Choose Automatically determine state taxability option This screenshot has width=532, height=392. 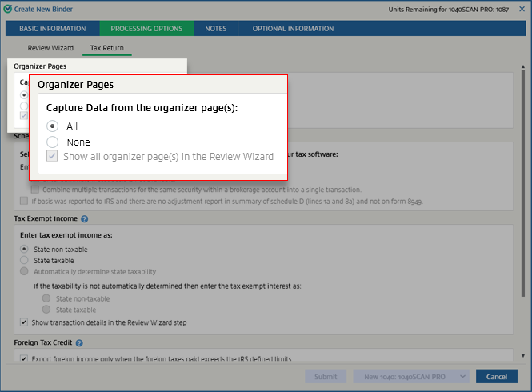pos(25,271)
